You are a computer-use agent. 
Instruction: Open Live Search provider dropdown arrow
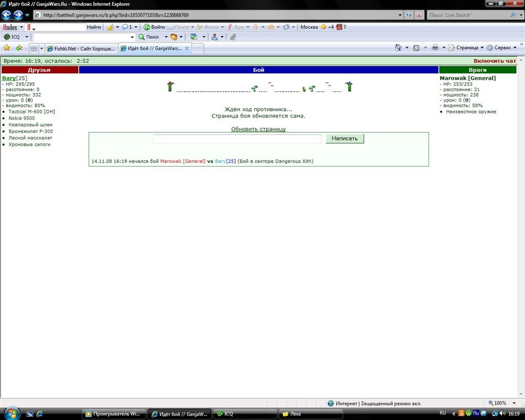coord(520,15)
